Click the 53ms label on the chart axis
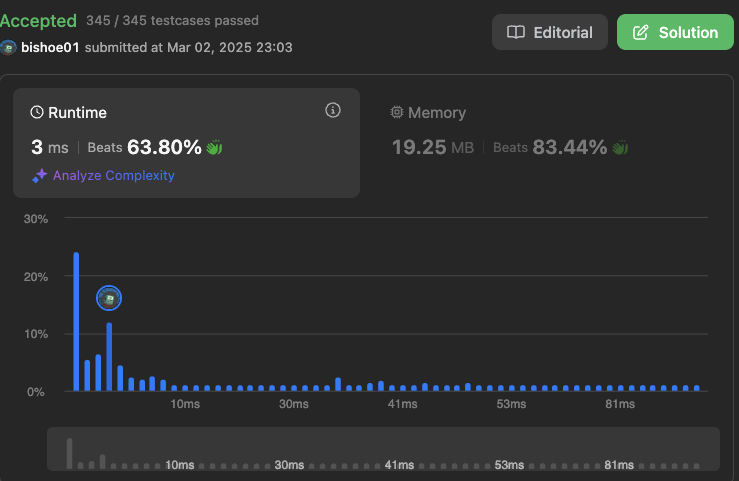 [511, 404]
